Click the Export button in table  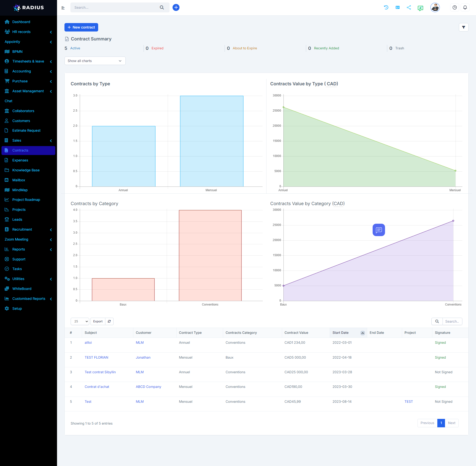tap(98, 321)
